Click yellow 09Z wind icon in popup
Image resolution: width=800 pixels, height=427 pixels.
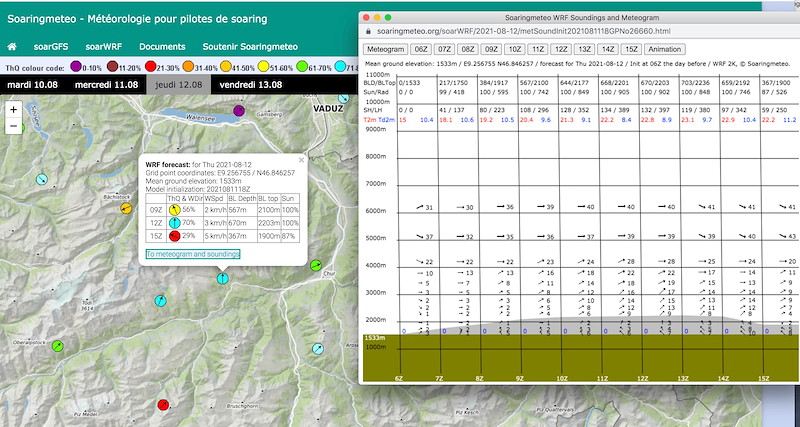[174, 210]
